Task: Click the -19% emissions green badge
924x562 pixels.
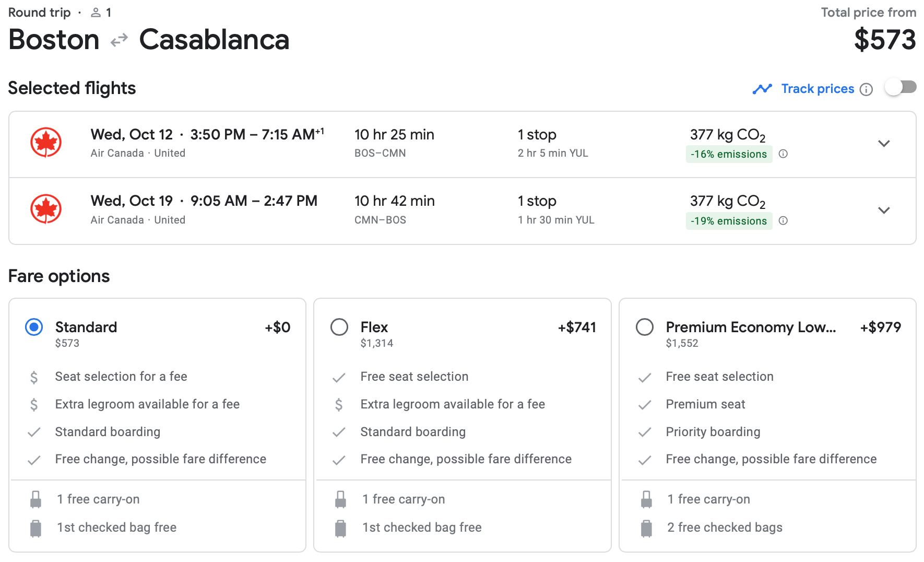Action: (x=728, y=221)
